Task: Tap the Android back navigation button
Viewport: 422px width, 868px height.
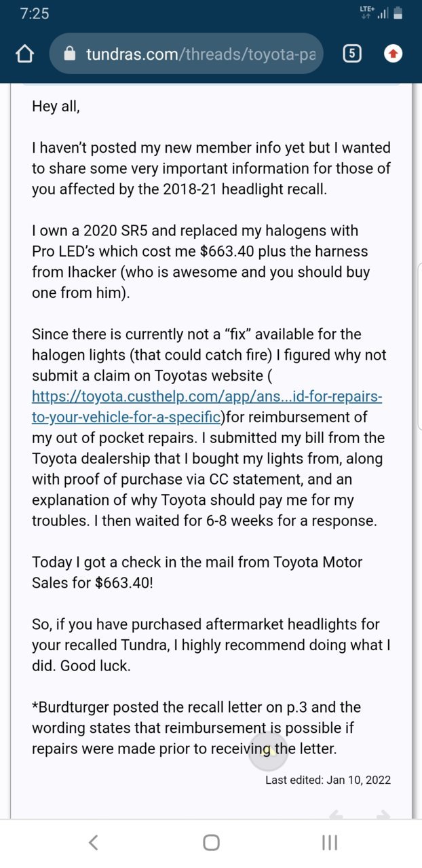Action: pos(94,842)
